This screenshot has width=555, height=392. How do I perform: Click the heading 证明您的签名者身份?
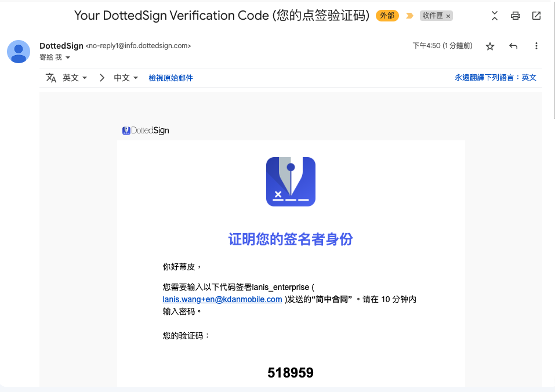[x=291, y=239]
